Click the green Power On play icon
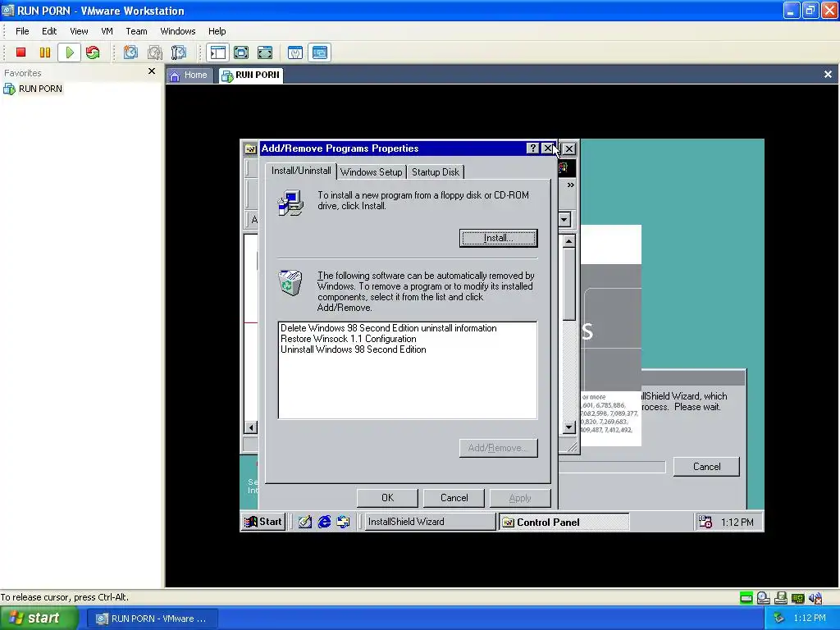 point(69,52)
